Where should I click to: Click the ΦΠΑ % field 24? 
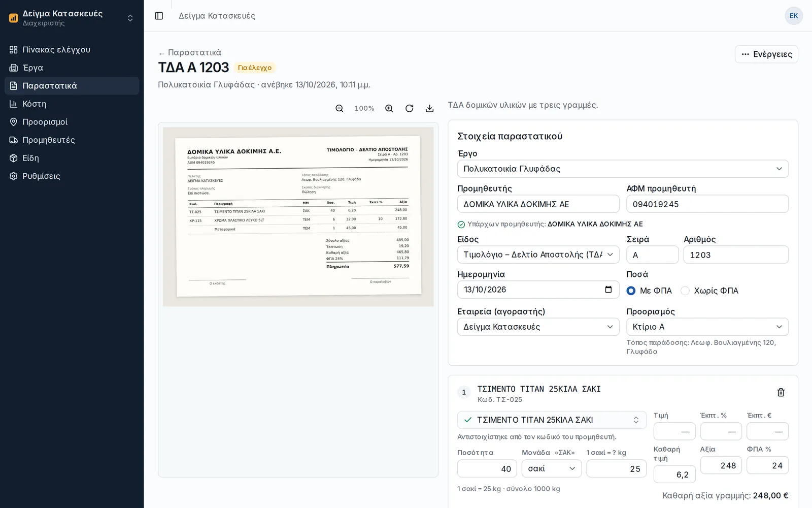click(767, 465)
